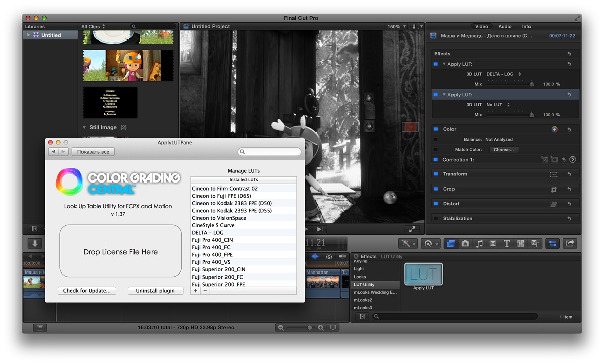Reset the Stabilization section
Screen dimensions: 604x364
pos(569,219)
